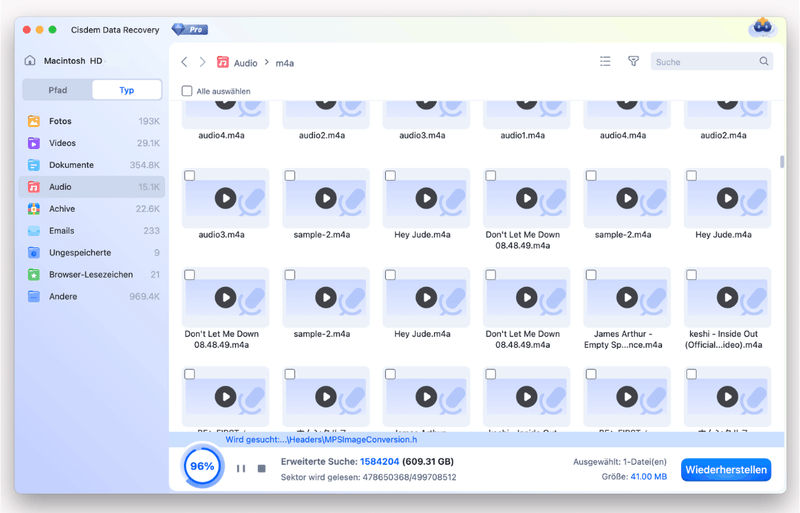Navigate back with the left arrow
800x513 pixels.
point(184,62)
